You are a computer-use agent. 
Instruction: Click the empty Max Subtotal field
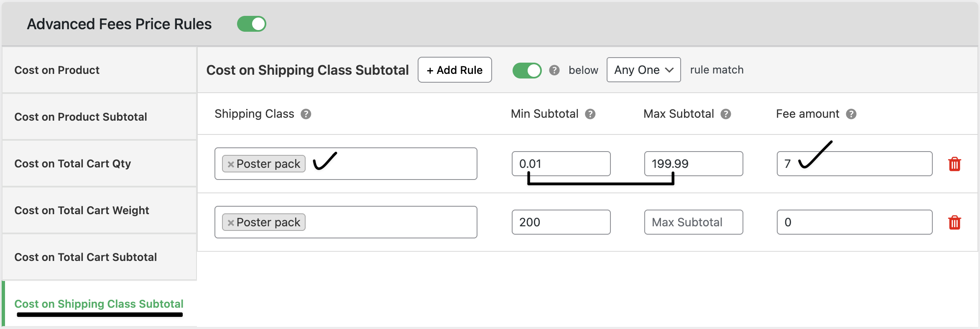click(693, 222)
